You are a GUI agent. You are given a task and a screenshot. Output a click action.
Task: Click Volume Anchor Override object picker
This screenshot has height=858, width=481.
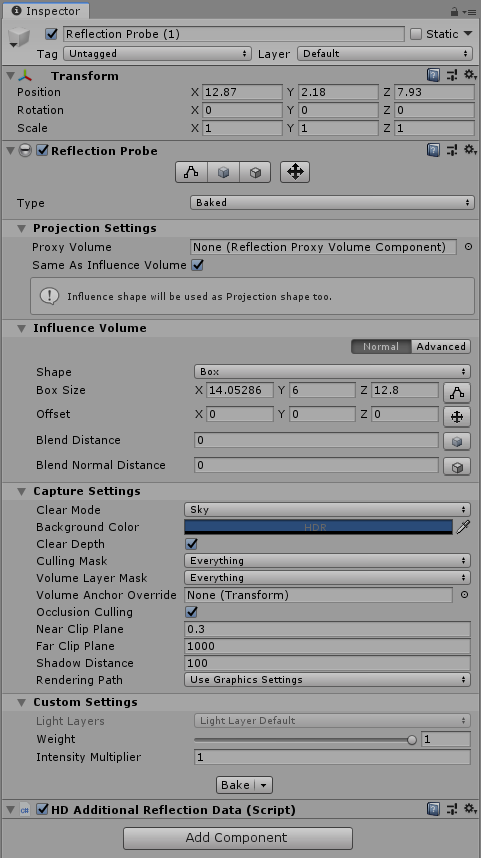point(465,595)
